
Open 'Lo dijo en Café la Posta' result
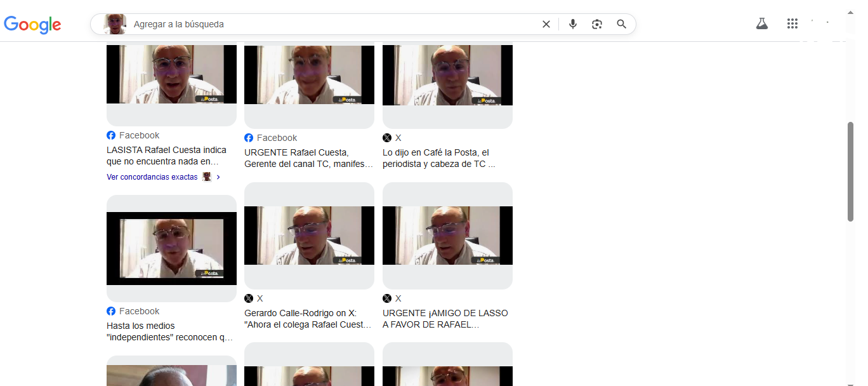pos(439,158)
